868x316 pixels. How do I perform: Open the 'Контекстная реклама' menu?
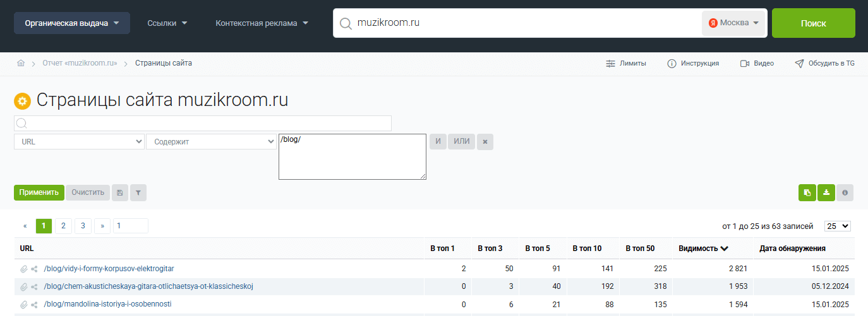click(x=262, y=23)
